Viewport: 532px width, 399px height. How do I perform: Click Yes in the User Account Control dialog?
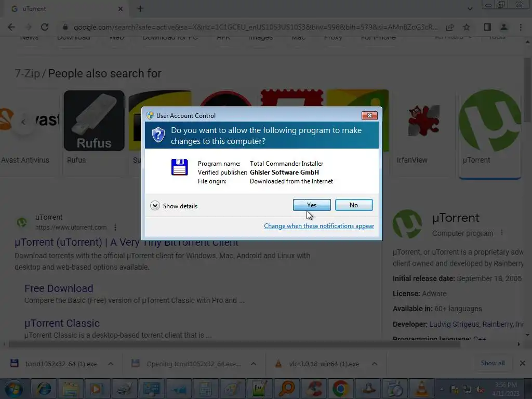click(x=312, y=205)
